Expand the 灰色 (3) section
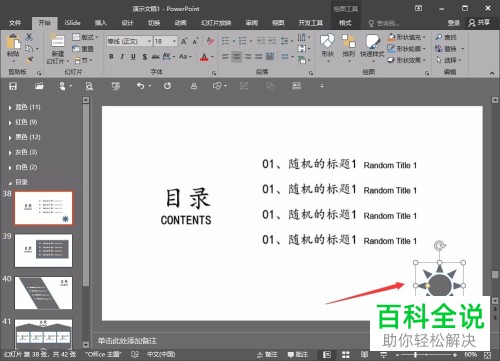Image resolution: width=500 pixels, height=361 pixels. (10, 153)
